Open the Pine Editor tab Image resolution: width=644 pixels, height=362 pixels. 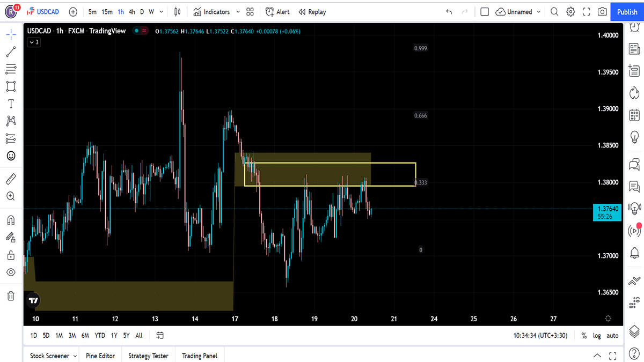99,356
